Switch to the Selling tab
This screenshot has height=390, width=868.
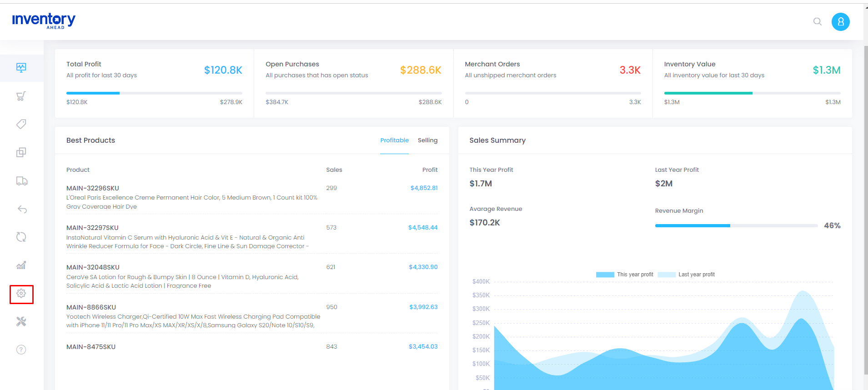[427, 140]
